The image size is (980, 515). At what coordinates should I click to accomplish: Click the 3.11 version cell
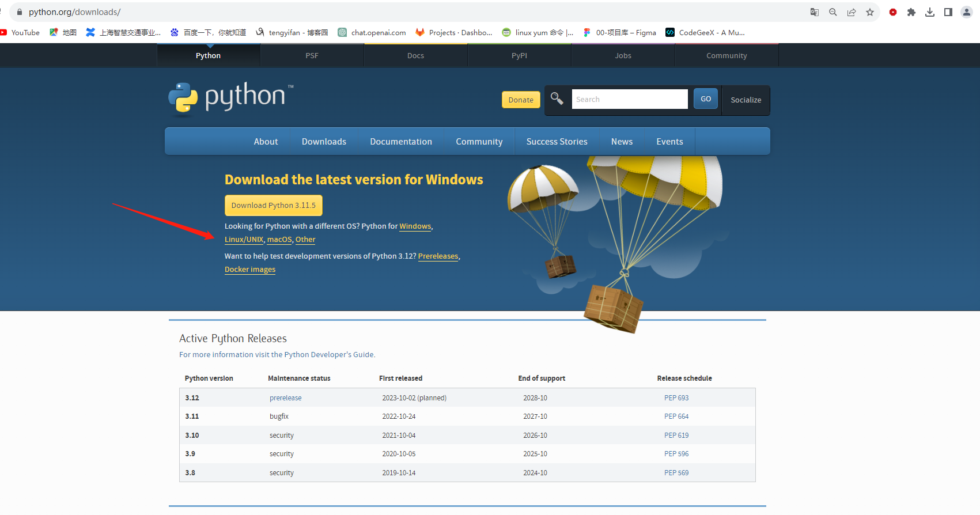tap(192, 416)
